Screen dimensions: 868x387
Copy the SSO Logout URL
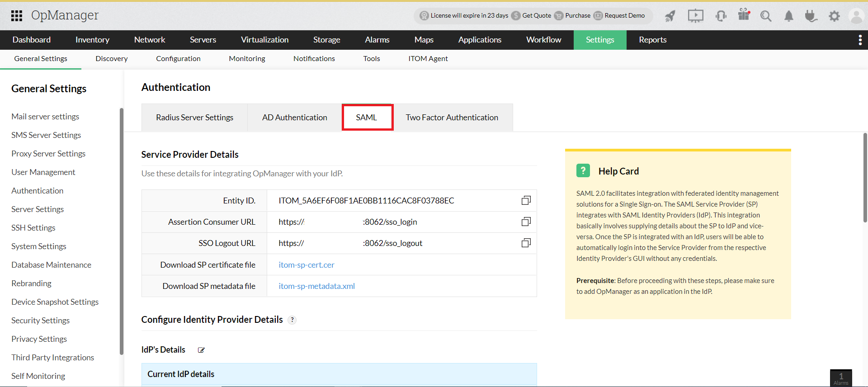click(526, 243)
